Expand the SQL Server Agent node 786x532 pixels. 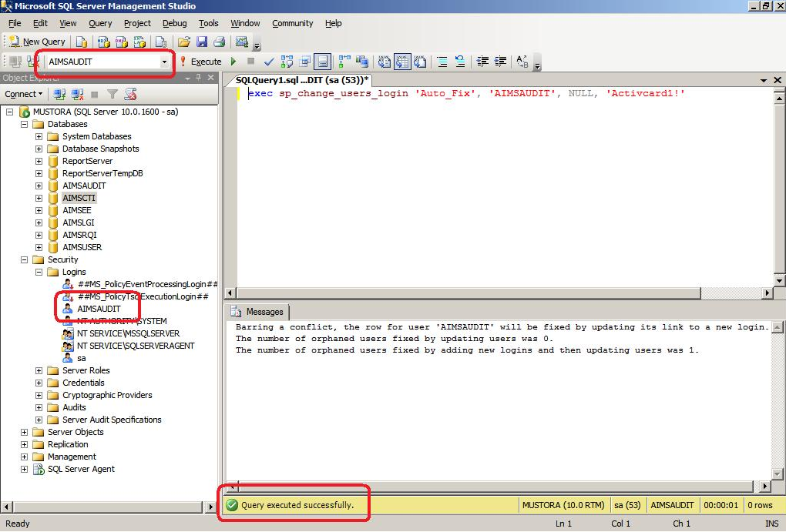pos(24,470)
